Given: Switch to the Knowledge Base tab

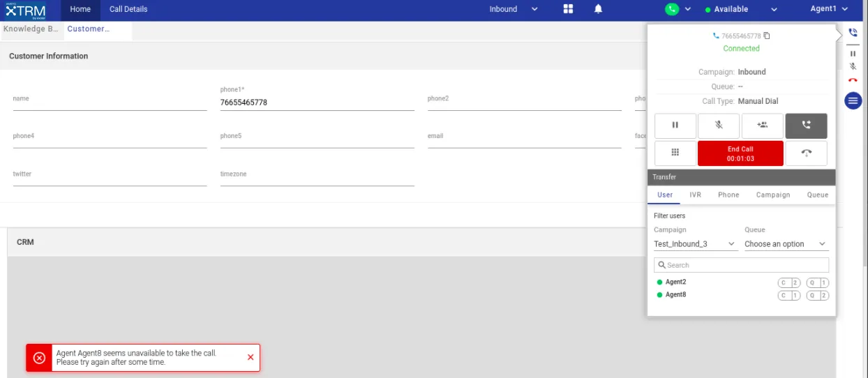Looking at the screenshot, I should coord(31,29).
